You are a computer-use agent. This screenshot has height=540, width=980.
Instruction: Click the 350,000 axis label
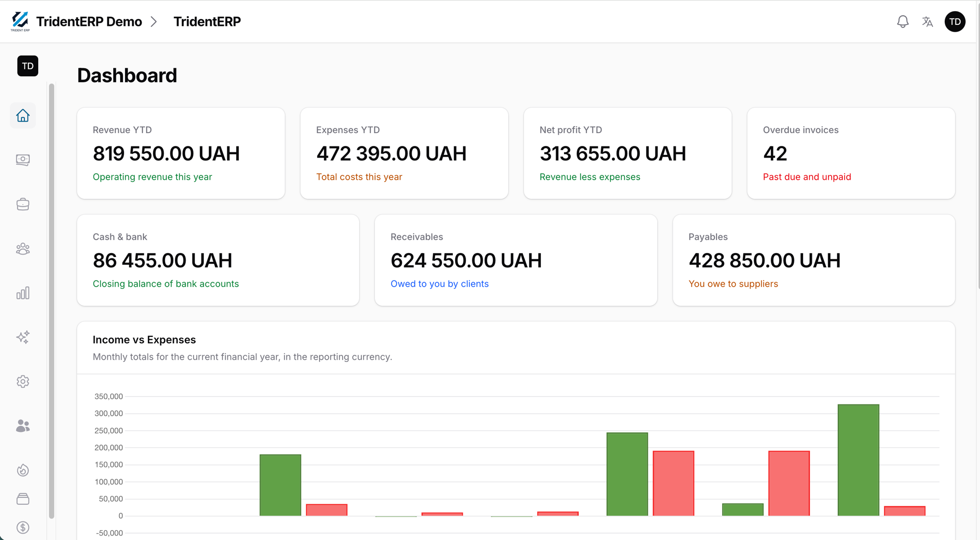click(x=108, y=397)
